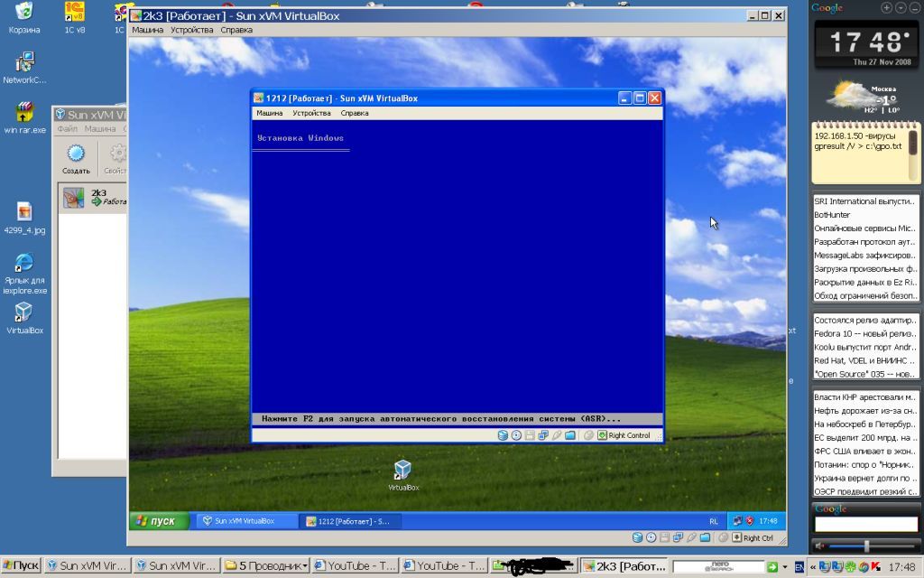Open Справка menu in 1212 window
Image resolution: width=924 pixels, height=578 pixels.
(355, 113)
